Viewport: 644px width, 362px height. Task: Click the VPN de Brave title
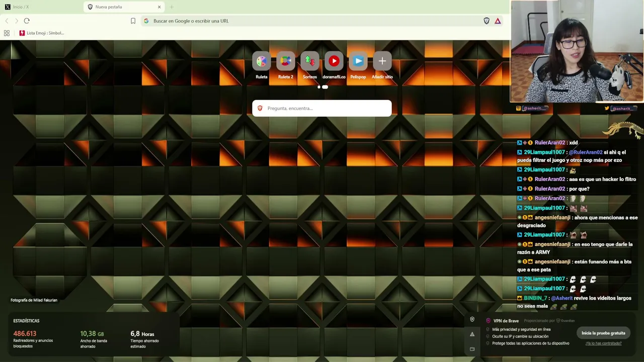[x=506, y=321]
